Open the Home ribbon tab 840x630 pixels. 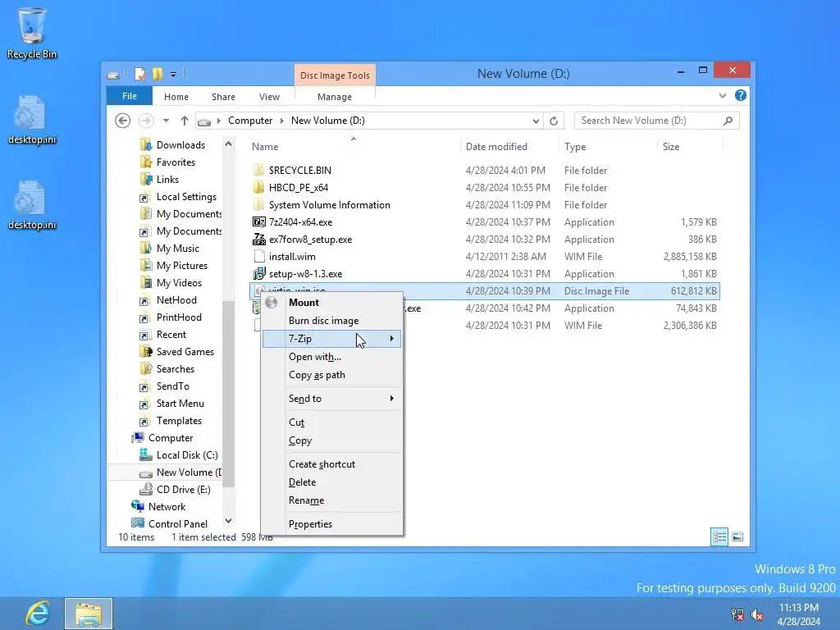176,97
